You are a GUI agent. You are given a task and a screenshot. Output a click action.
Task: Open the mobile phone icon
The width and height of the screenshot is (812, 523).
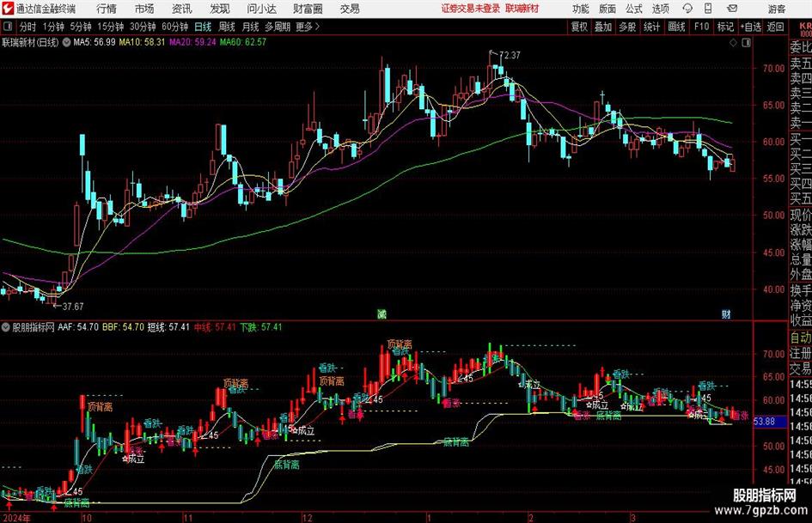click(708, 9)
